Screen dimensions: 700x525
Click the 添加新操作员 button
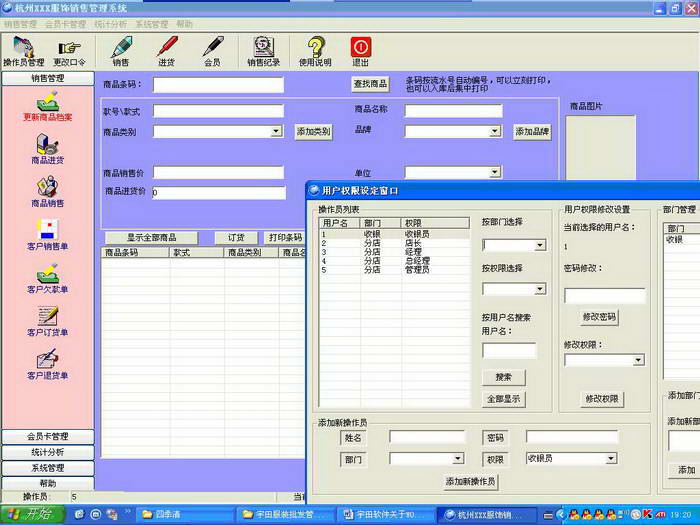(x=471, y=481)
